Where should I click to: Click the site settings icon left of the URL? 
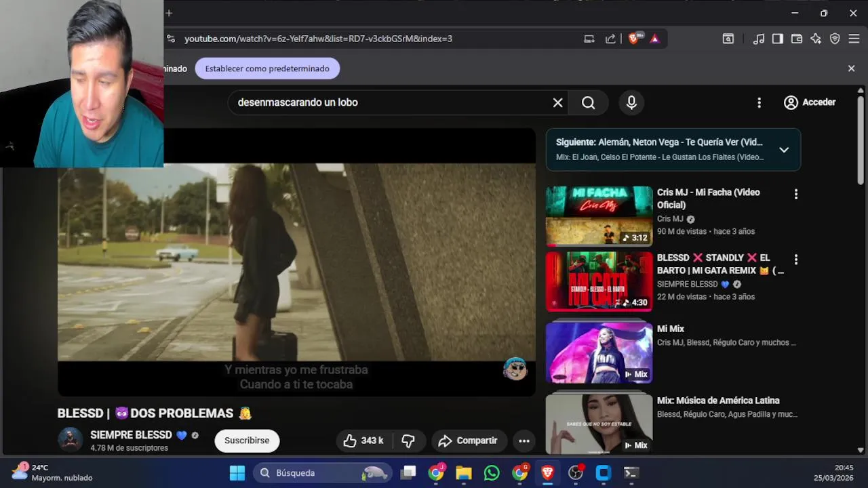click(171, 39)
